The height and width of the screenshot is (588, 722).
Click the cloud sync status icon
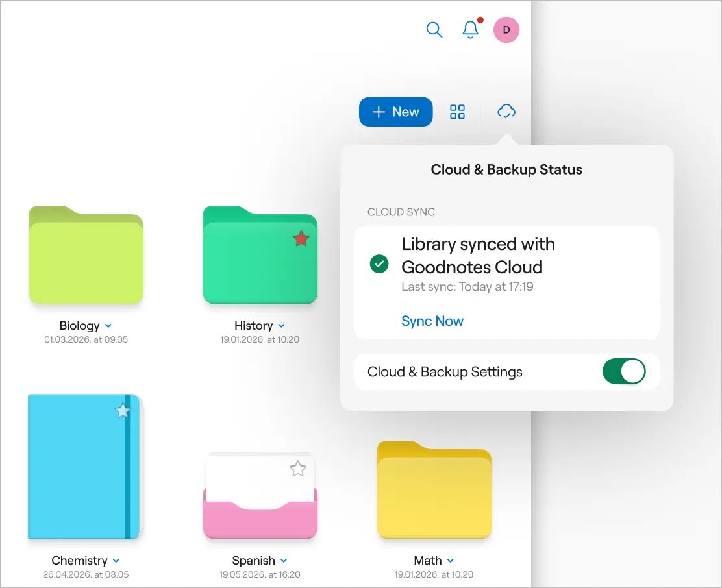[x=506, y=112]
